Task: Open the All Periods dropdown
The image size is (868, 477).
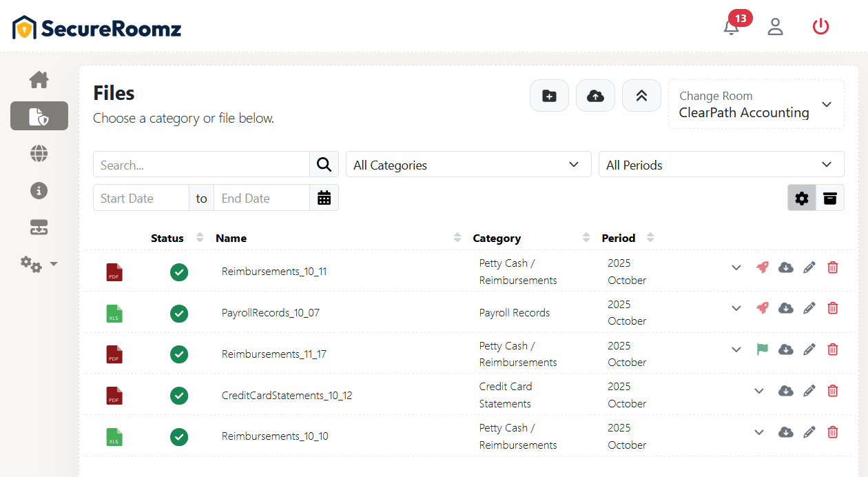Action: point(721,165)
